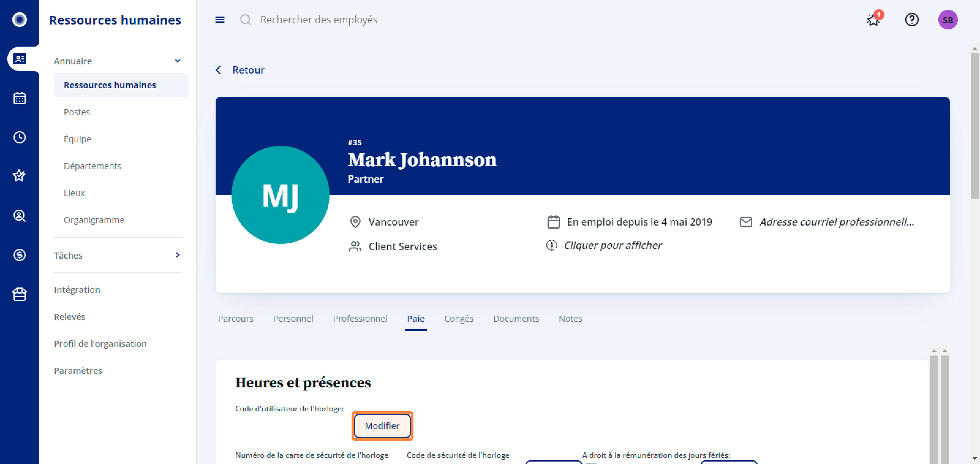Select Organigramme in the sidebar

pyautogui.click(x=94, y=220)
